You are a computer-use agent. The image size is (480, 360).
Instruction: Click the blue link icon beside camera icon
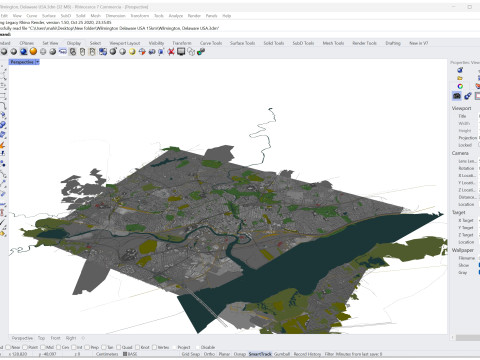468,96
